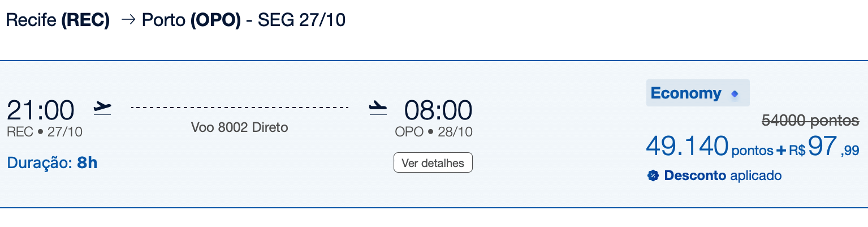
Task: Click the departure takeoff plane icon
Action: coord(102,108)
